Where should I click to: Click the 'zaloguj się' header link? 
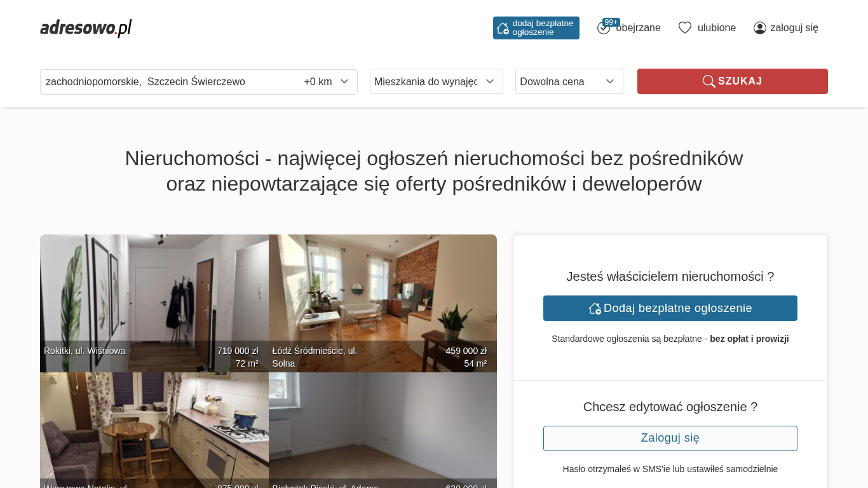(x=794, y=28)
